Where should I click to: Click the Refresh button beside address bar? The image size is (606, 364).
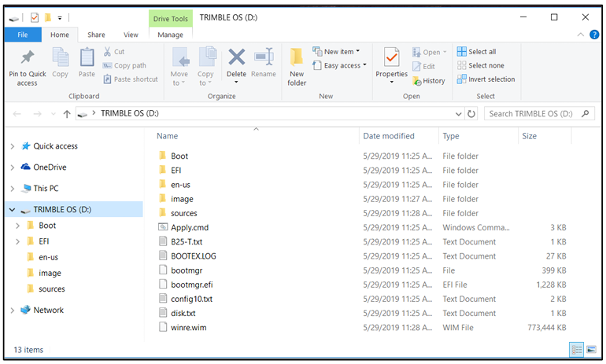click(471, 114)
